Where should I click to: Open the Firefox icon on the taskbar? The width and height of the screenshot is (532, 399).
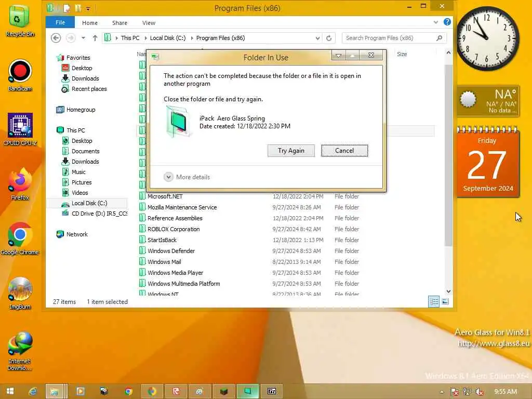coord(152,391)
